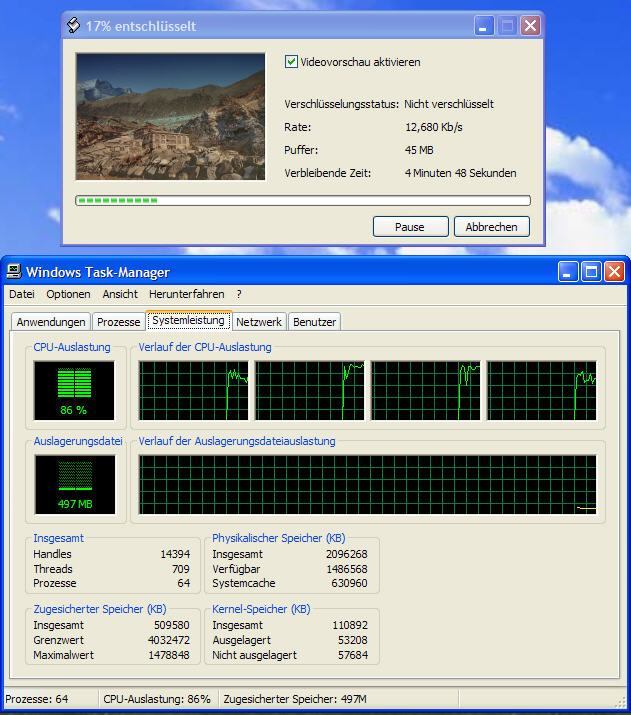The width and height of the screenshot is (631, 715).
Task: Open the Optionen menu
Action: tap(68, 294)
